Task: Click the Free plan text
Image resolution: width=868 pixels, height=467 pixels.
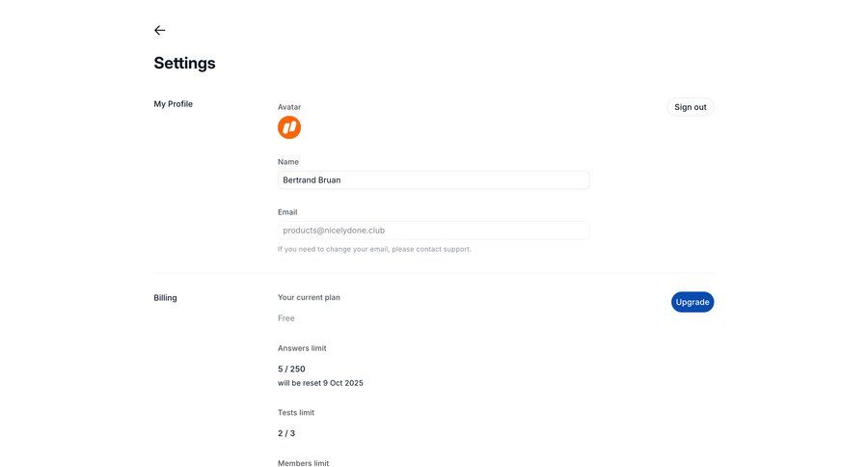Action: tap(286, 318)
